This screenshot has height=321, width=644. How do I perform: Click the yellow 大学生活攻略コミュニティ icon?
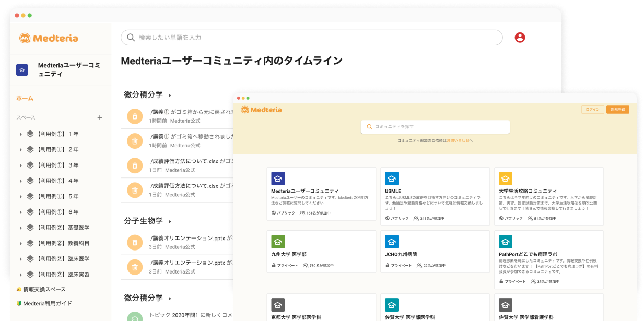[x=506, y=179]
